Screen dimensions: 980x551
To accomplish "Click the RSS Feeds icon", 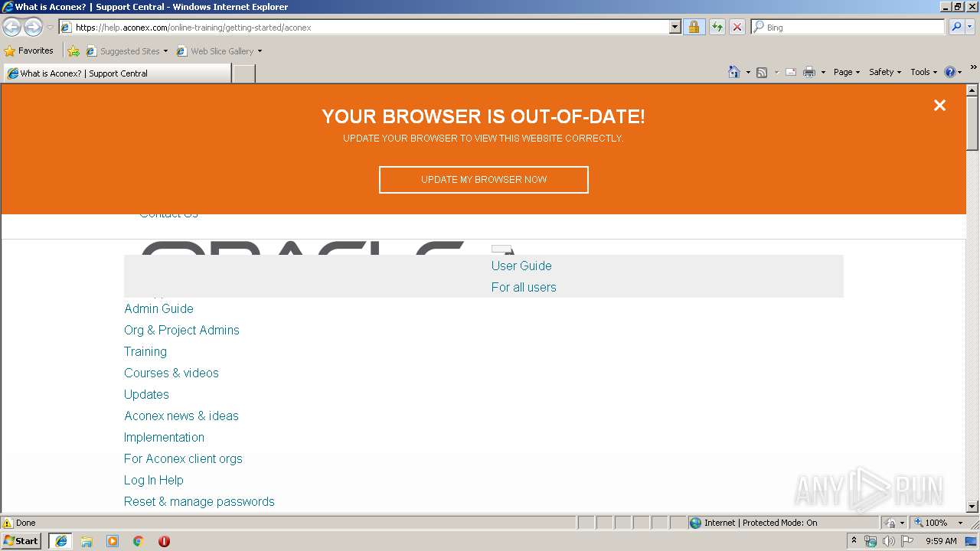I will pos(762,72).
